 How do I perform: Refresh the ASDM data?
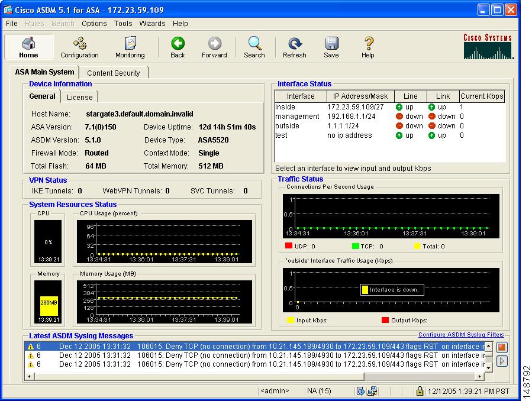pyautogui.click(x=295, y=47)
